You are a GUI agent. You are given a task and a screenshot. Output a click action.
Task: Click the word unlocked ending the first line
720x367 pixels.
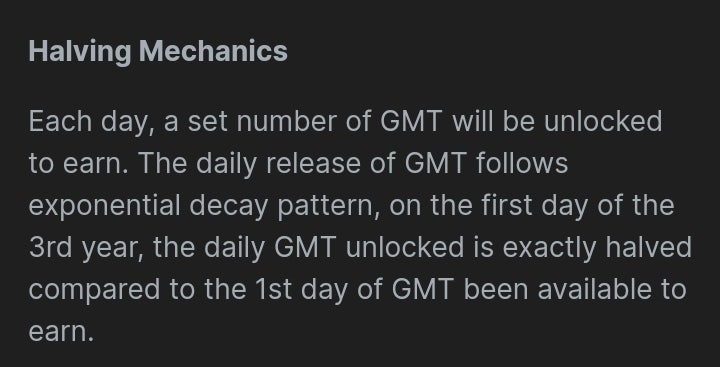tap(603, 122)
